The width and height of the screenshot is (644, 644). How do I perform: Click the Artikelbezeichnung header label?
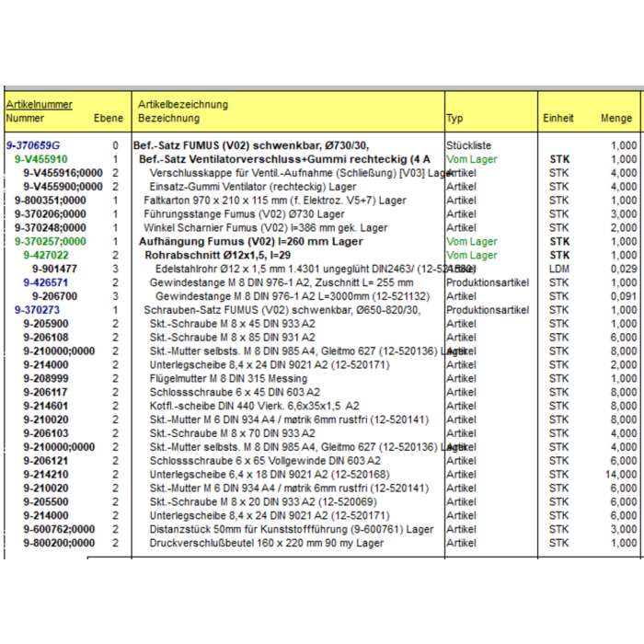pos(183,104)
